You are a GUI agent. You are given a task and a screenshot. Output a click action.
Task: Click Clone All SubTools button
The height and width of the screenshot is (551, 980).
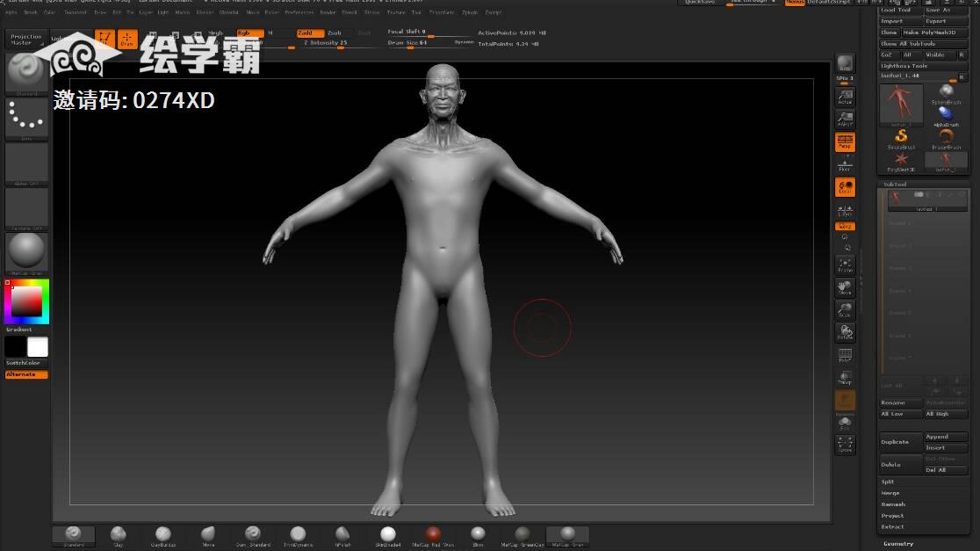click(x=923, y=44)
